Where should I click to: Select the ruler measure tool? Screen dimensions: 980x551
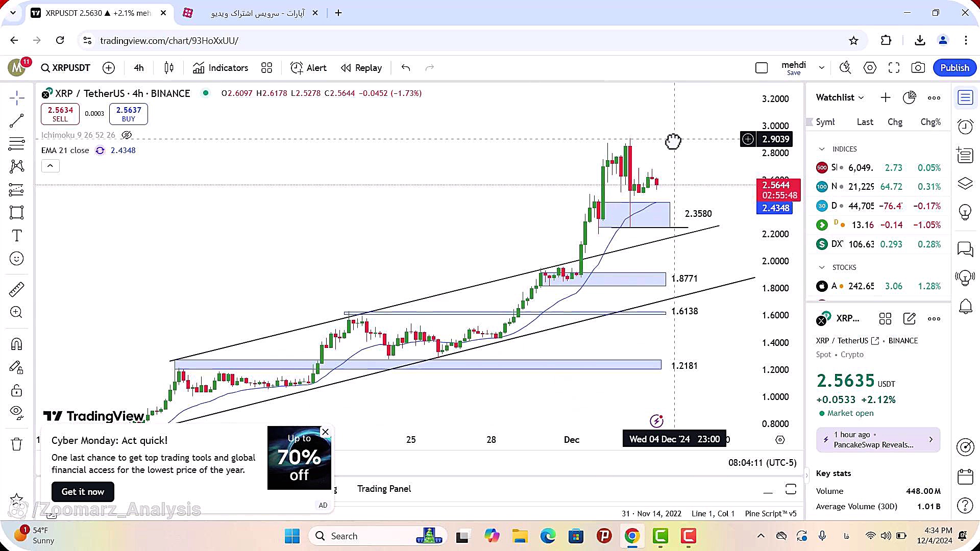16,289
